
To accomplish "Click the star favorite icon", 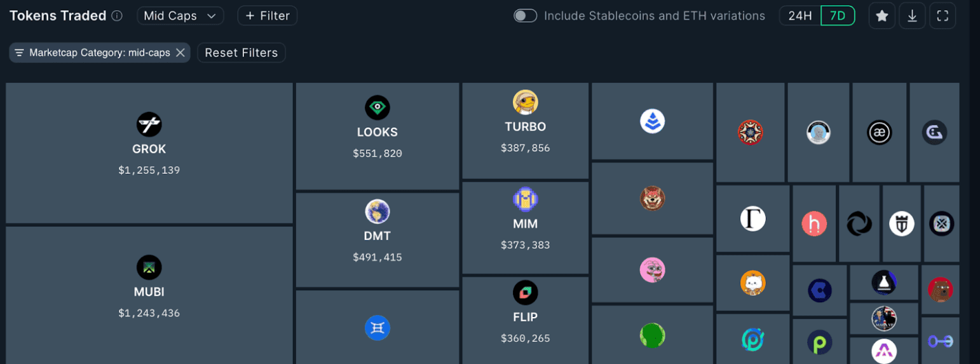I will click(x=881, y=17).
